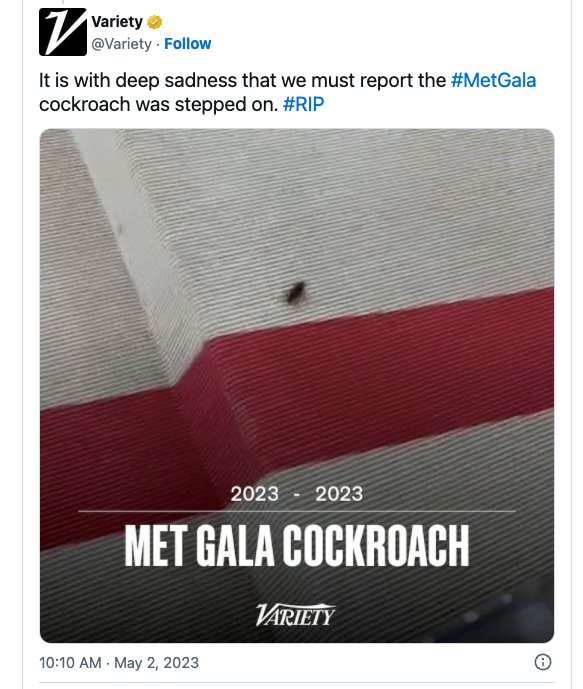Follow the Variety account
The image size is (583, 689).
point(188,44)
